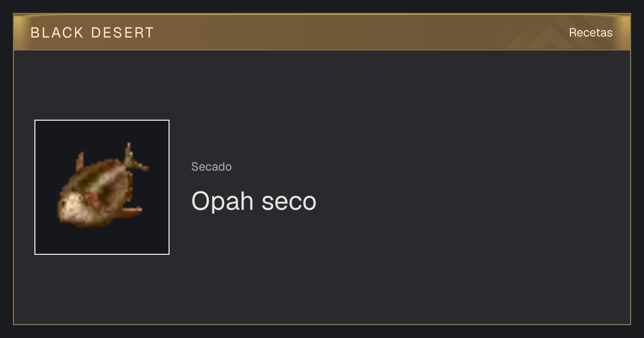
Task: Open the Secado processing type
Action: (x=211, y=167)
